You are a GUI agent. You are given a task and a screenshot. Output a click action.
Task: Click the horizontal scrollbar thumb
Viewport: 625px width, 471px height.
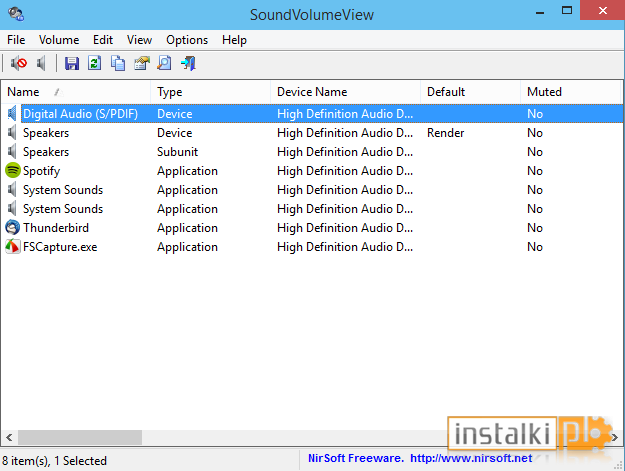80,437
